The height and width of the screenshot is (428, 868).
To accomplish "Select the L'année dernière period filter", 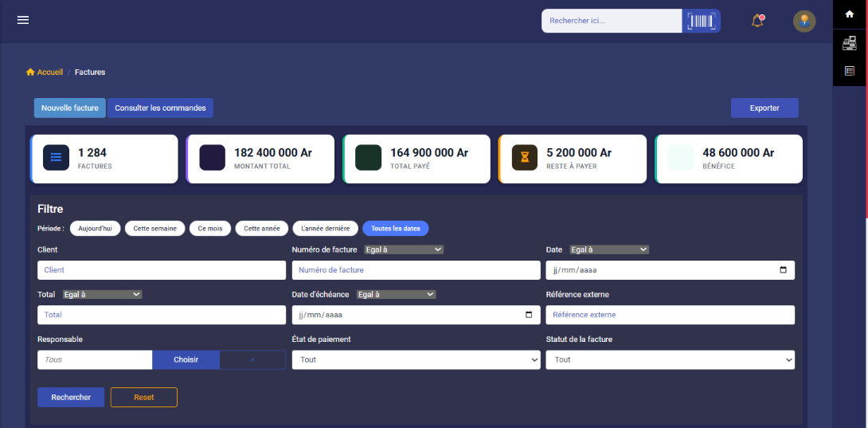I will point(326,229).
